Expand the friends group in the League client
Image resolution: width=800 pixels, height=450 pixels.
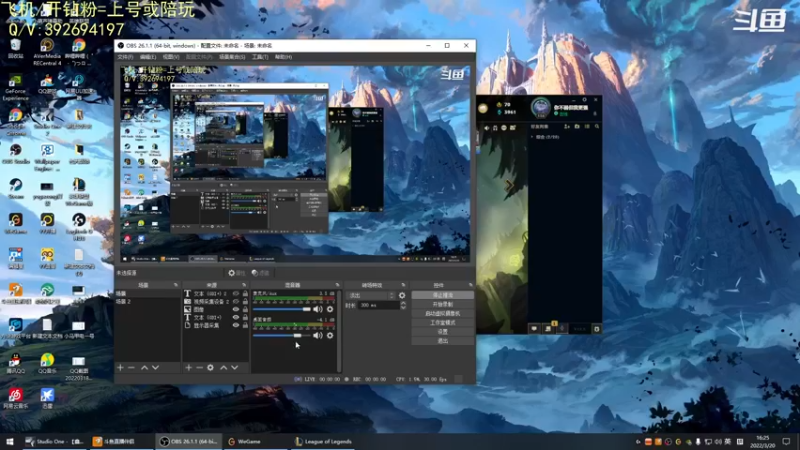tap(533, 137)
